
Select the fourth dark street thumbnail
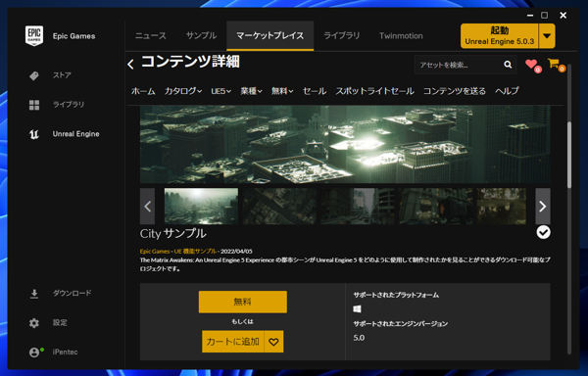tap(436, 207)
